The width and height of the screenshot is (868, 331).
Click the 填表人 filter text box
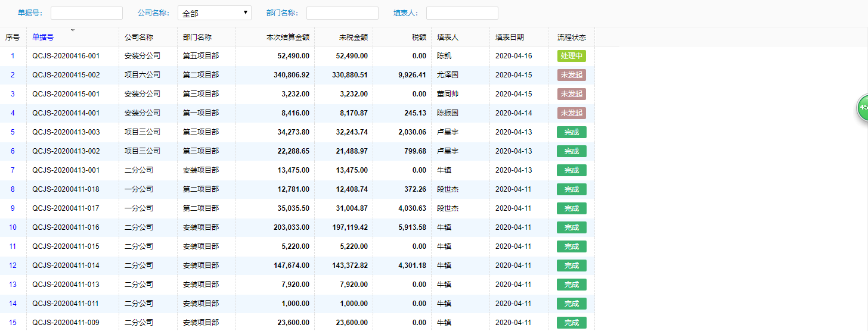(x=462, y=13)
